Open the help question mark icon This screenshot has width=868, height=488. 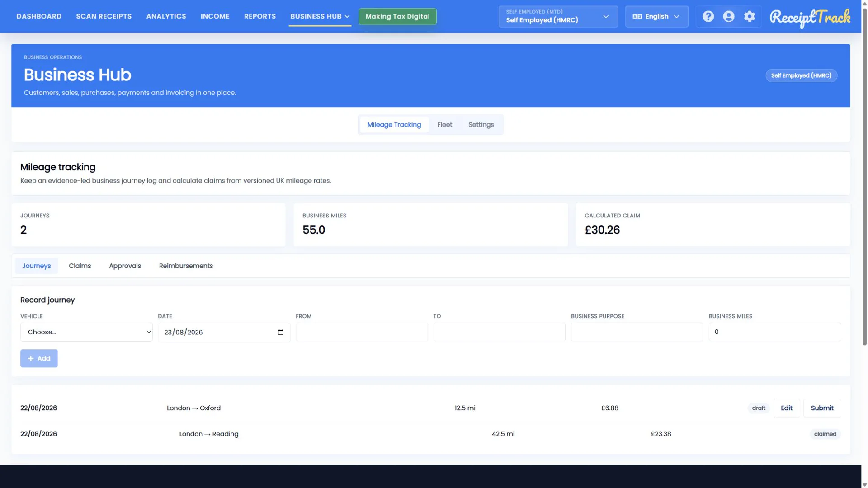coord(708,17)
